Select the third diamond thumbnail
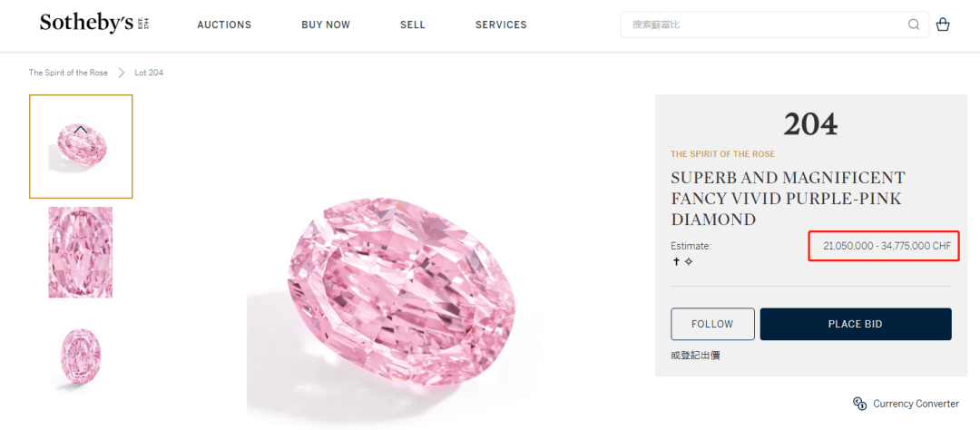Screen dimensions: 980x430 81,356
